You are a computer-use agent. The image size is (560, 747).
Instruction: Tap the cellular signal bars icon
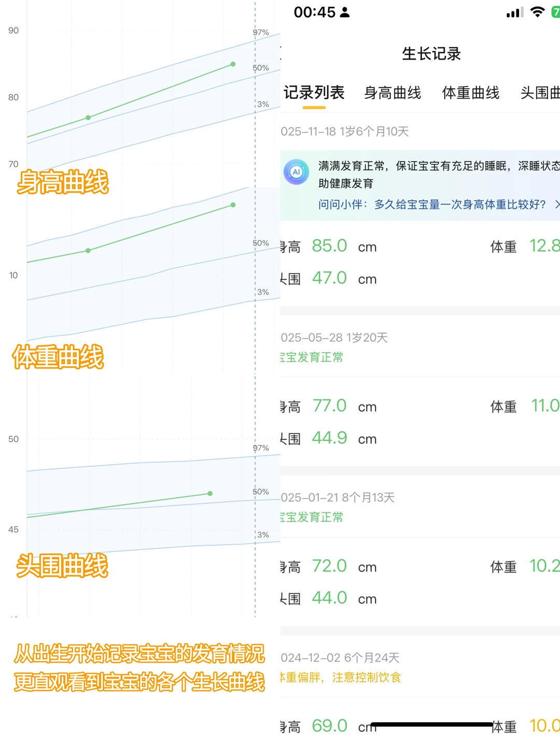pos(514,11)
